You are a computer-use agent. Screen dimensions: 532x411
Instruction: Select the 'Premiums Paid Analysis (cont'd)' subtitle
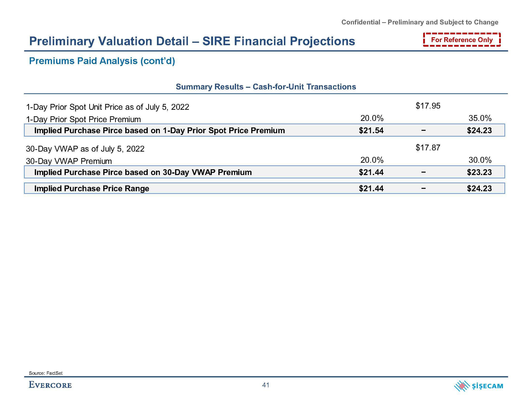(x=102, y=61)
